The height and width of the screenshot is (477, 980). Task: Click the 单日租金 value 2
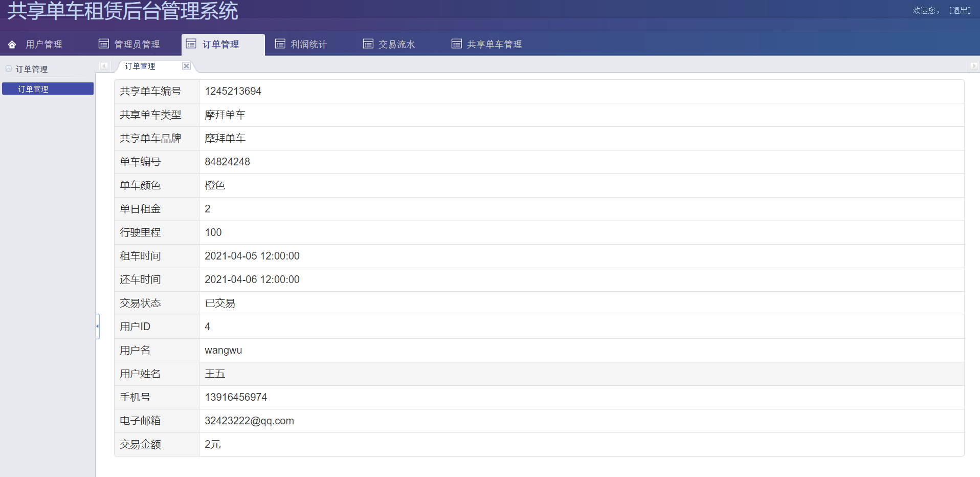coord(208,209)
